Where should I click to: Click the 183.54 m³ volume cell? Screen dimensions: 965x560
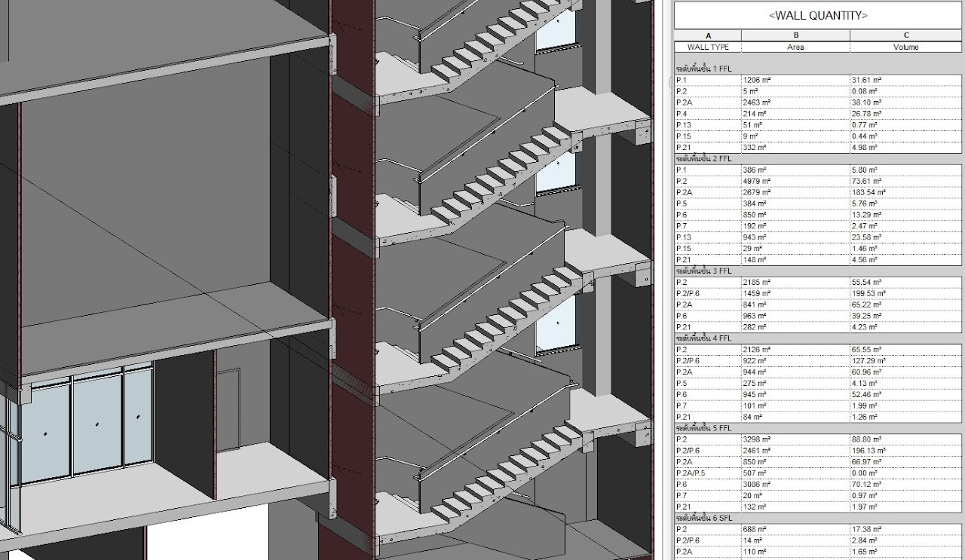(905, 193)
